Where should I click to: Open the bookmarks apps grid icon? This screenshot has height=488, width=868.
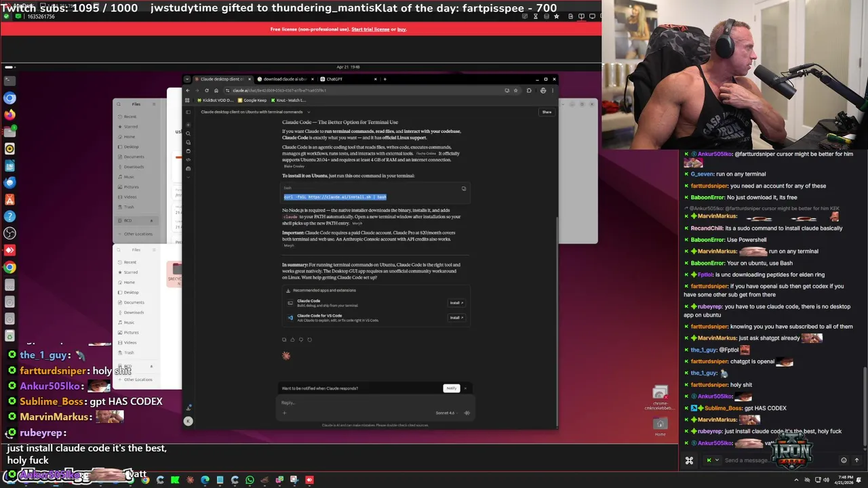(x=187, y=100)
